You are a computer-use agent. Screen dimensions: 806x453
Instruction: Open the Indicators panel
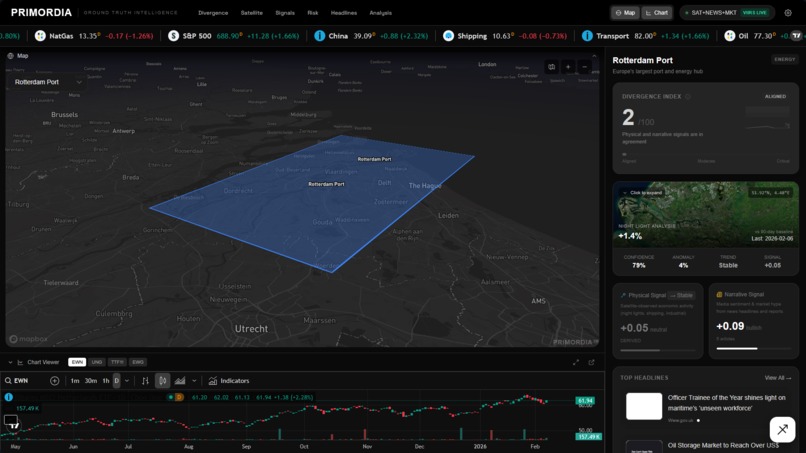point(229,381)
